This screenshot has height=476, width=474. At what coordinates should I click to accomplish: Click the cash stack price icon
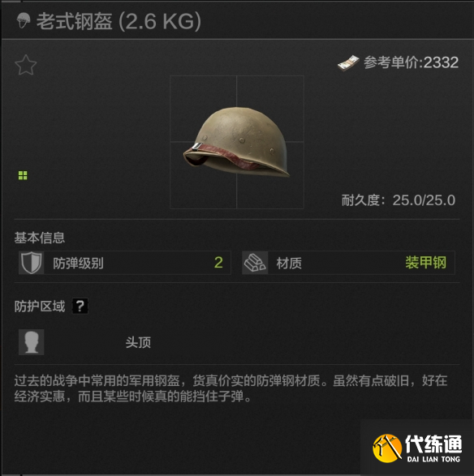click(348, 62)
